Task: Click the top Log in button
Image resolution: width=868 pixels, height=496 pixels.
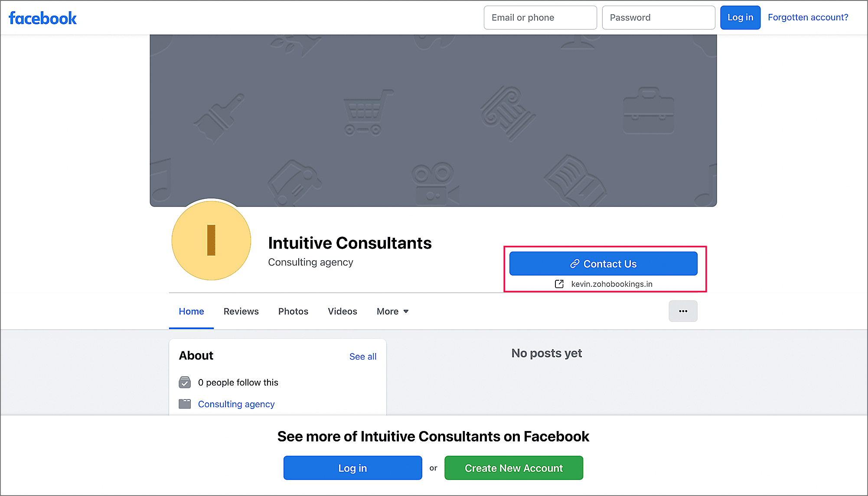Action: point(740,17)
